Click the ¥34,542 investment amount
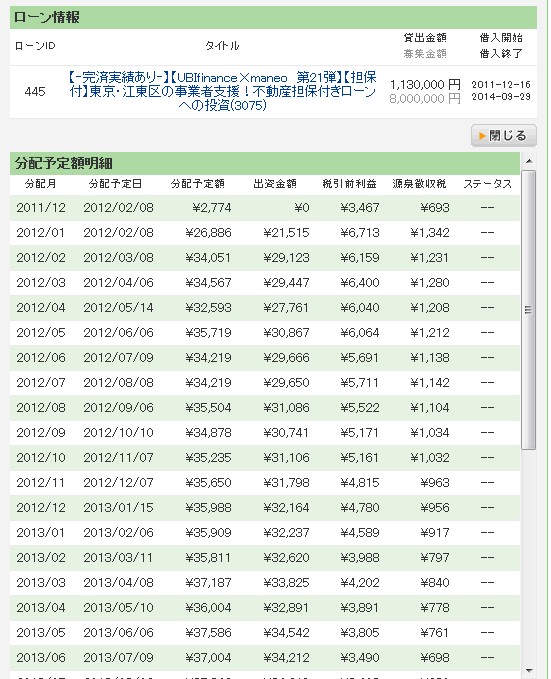 [286, 633]
